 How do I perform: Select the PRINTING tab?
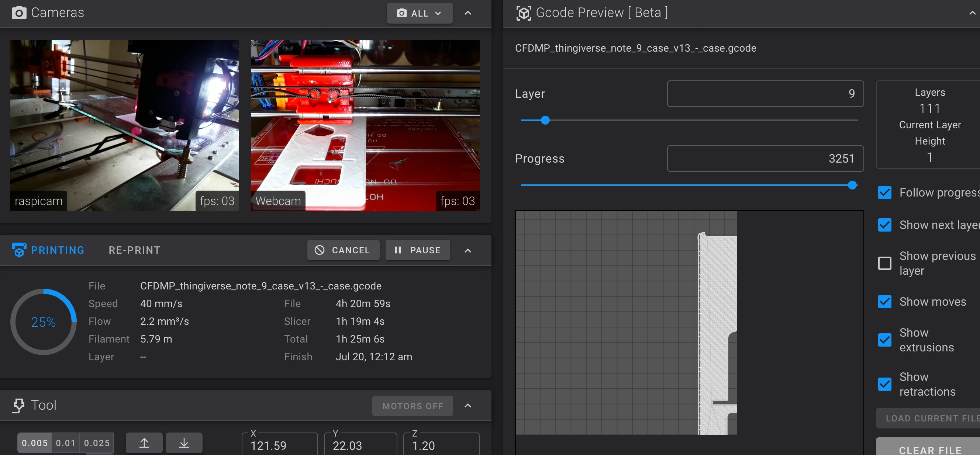(x=58, y=250)
